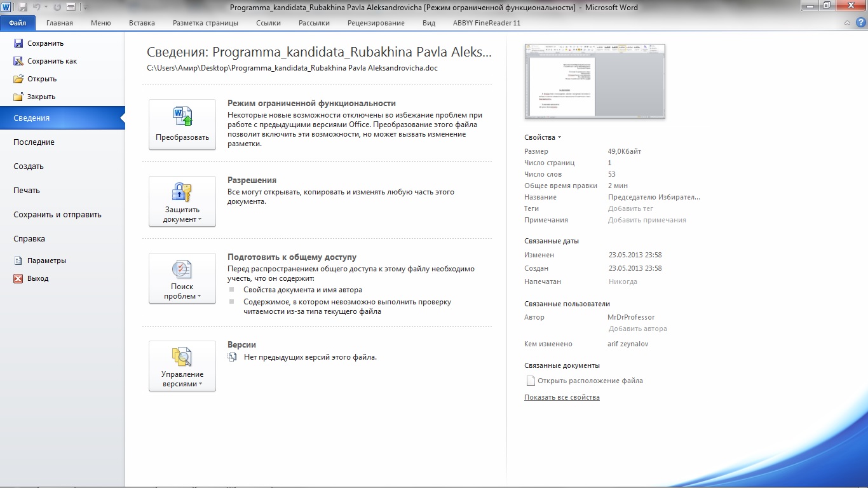Click the Общее время правки value 2 мин
The height and width of the screenshot is (488, 868).
(x=618, y=186)
